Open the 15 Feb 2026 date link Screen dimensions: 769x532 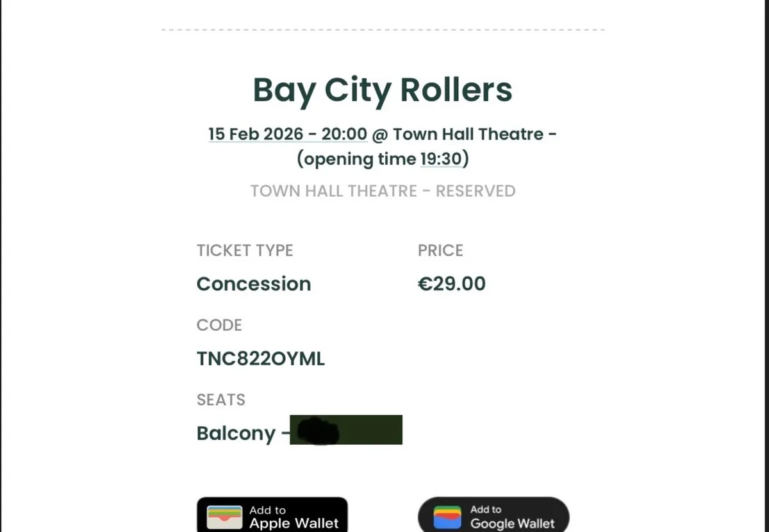click(287, 134)
